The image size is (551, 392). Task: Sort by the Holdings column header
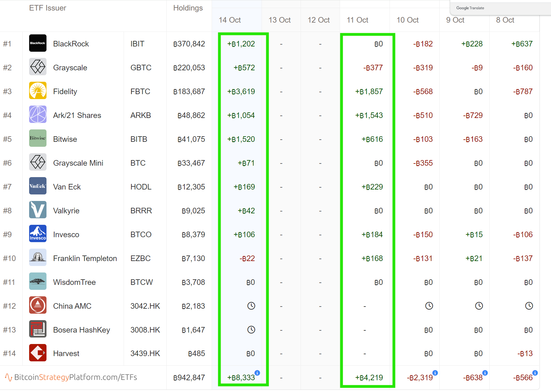click(x=188, y=8)
